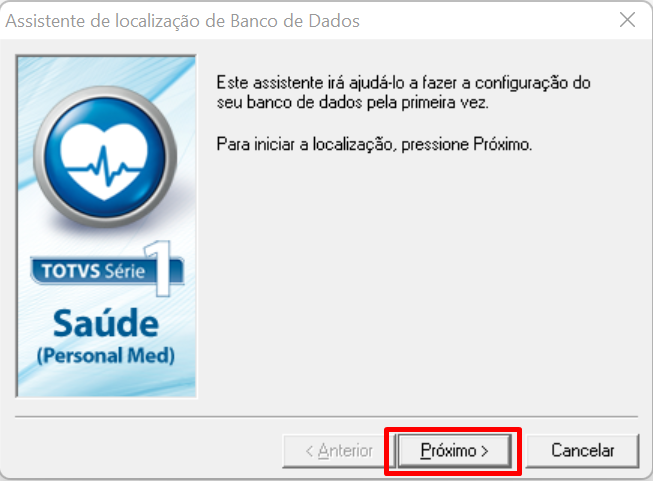Viewport: 653px width, 481px height.
Task: Click the intro paragraph about configuração
Action: click(403, 92)
